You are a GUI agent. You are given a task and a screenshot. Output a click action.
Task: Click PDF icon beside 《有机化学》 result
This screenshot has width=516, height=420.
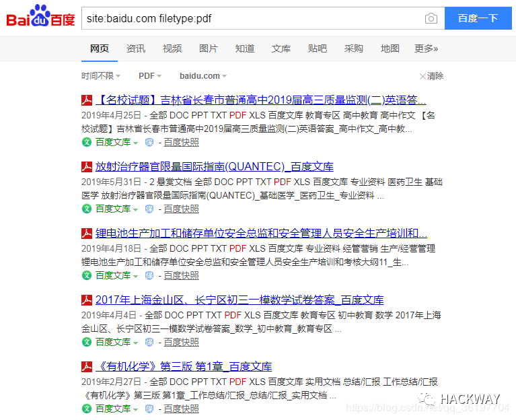pos(87,367)
